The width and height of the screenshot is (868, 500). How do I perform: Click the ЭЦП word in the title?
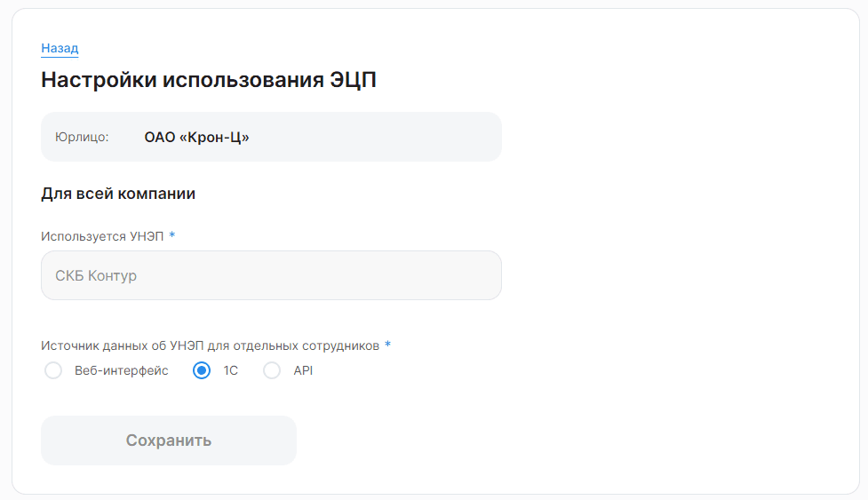354,80
